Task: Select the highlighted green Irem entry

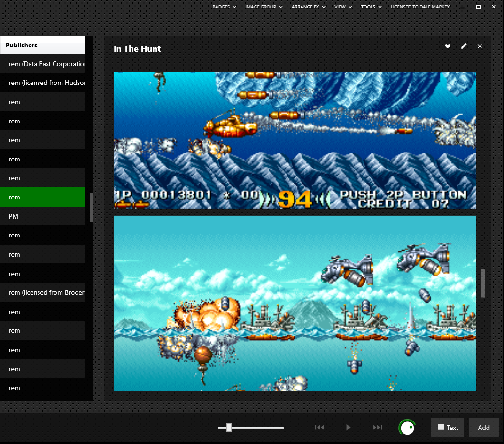Action: click(x=43, y=197)
